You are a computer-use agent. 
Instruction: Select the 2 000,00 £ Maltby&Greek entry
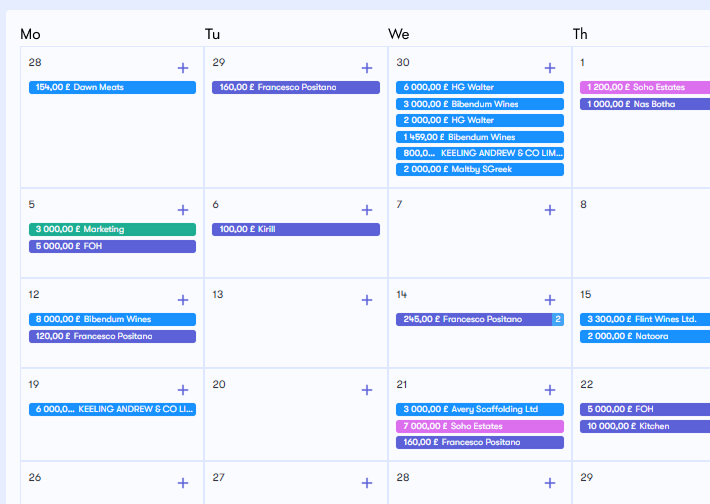click(x=480, y=170)
